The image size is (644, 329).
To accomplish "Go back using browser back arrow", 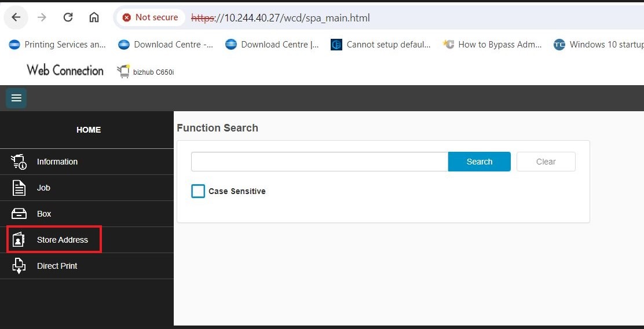I will tap(16, 17).
